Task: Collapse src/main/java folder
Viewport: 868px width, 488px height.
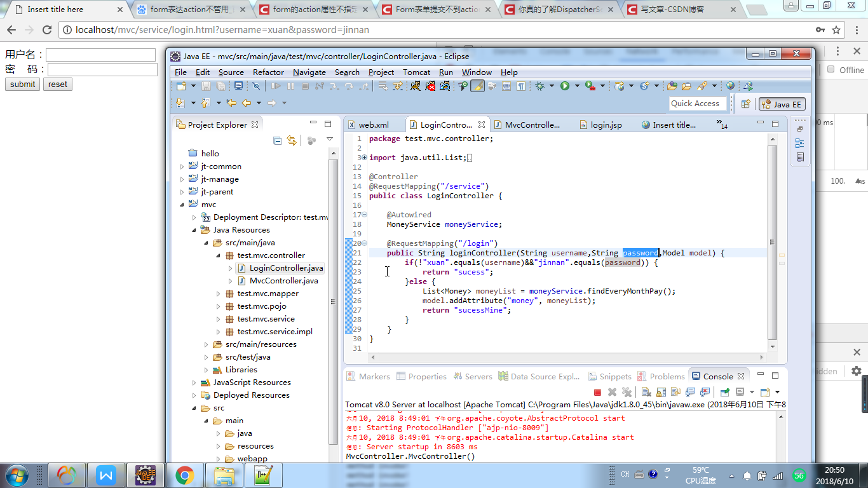Action: click(x=207, y=243)
